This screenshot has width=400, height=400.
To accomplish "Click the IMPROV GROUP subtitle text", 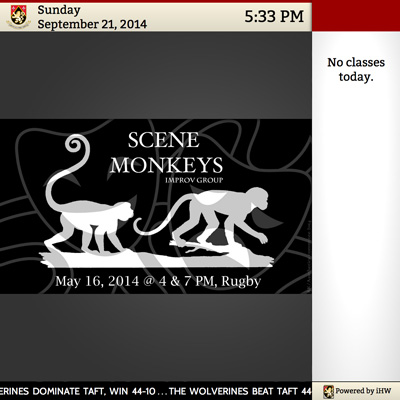I will coord(194,180).
